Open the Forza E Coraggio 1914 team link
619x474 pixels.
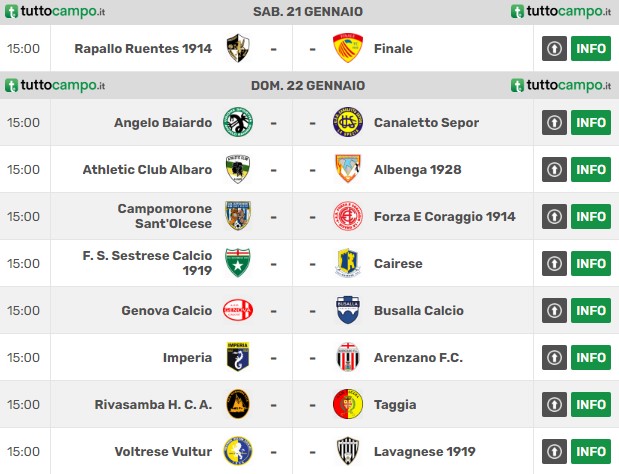445,216
